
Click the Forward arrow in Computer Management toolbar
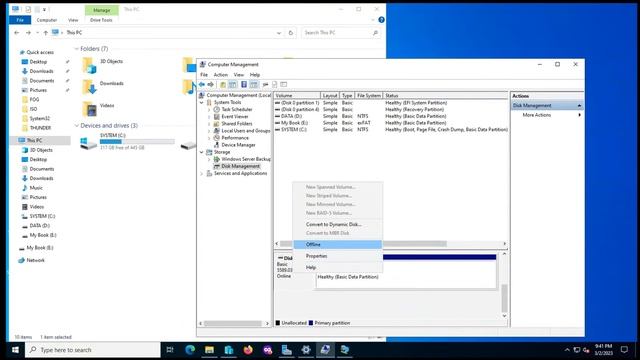tap(211, 84)
